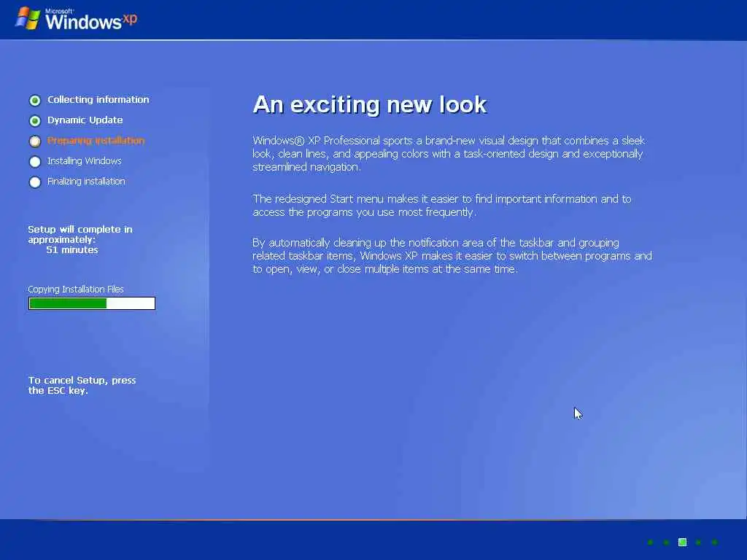
Task: Click the Windows XP logo flag
Action: click(28, 18)
